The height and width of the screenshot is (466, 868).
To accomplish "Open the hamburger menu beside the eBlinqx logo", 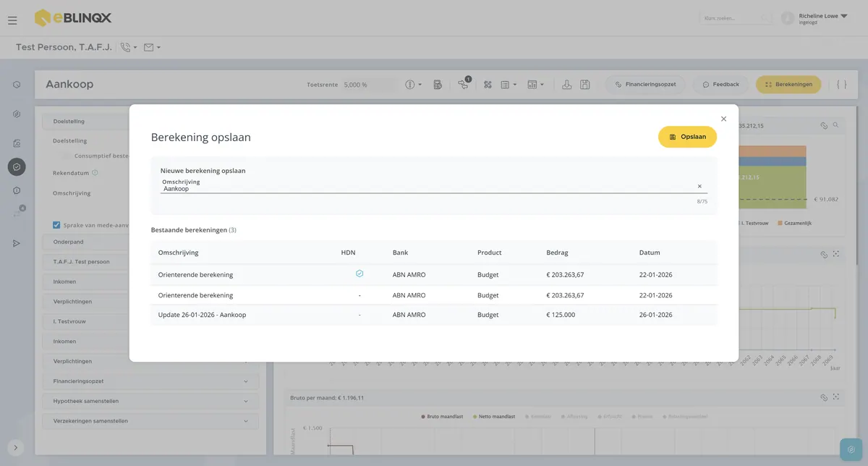I will (12, 20).
